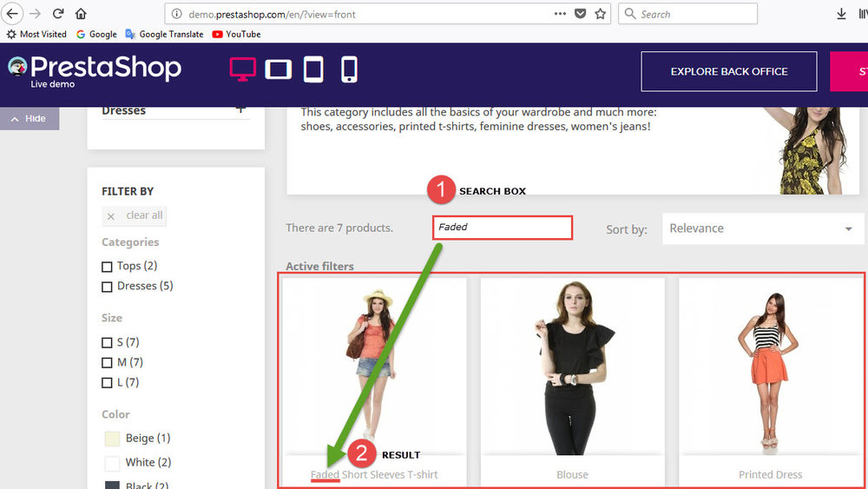Select the Beige color swatch filter
This screenshot has width=868, height=489.
112,439
